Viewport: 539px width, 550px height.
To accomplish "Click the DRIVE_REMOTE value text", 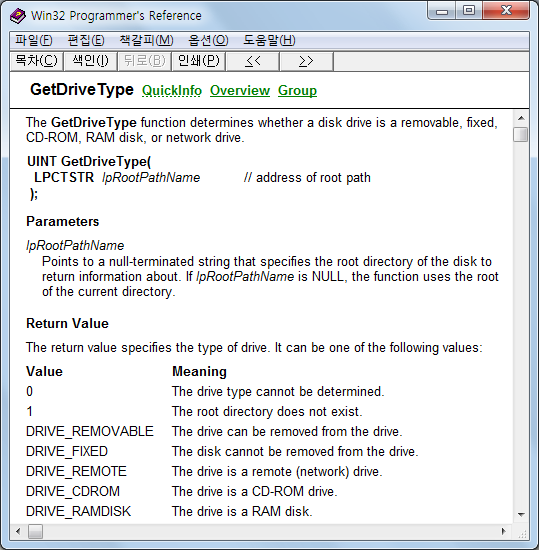I will pos(76,471).
